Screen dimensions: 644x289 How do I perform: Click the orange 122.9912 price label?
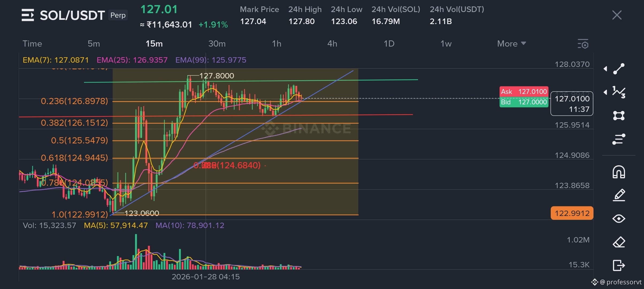click(x=572, y=213)
